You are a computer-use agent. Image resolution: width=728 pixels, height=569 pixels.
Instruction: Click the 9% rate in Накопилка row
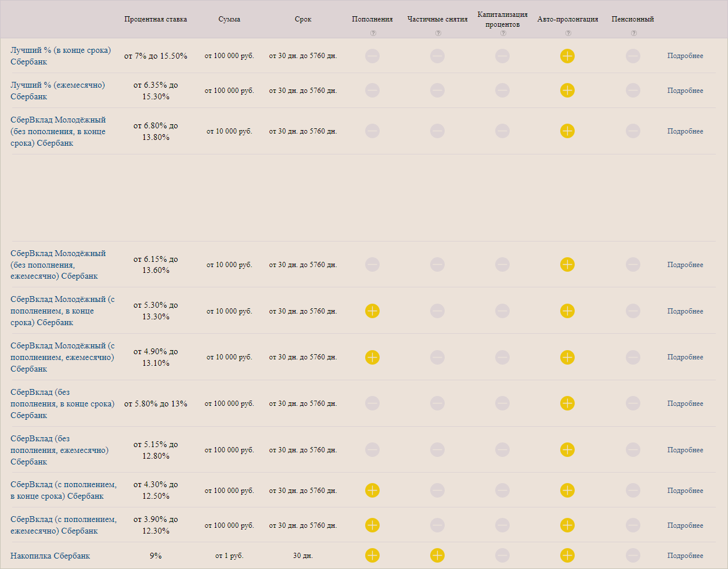click(x=156, y=556)
